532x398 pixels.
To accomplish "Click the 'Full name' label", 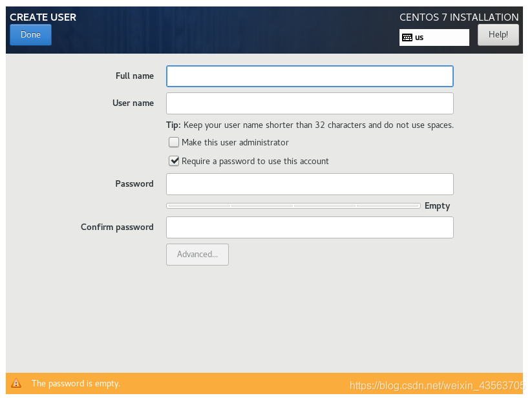I will (x=134, y=76).
